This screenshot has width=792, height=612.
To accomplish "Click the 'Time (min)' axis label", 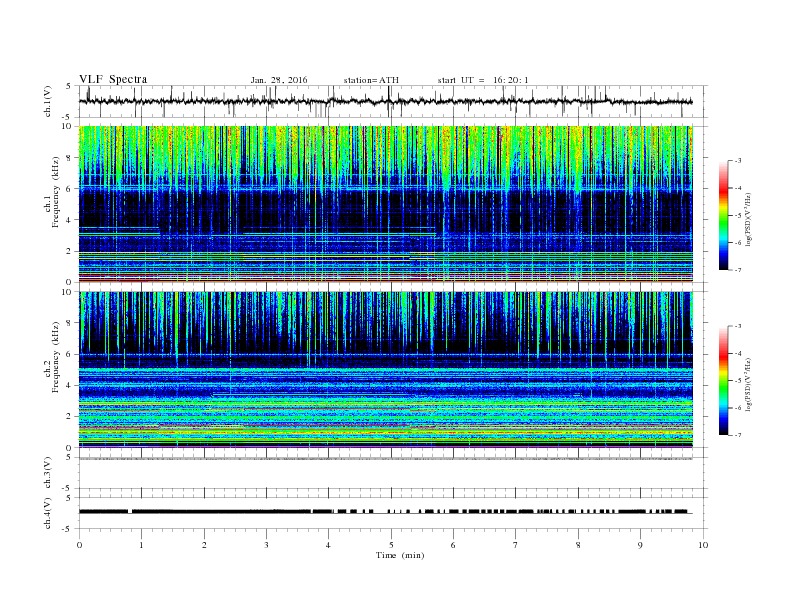I will [400, 555].
